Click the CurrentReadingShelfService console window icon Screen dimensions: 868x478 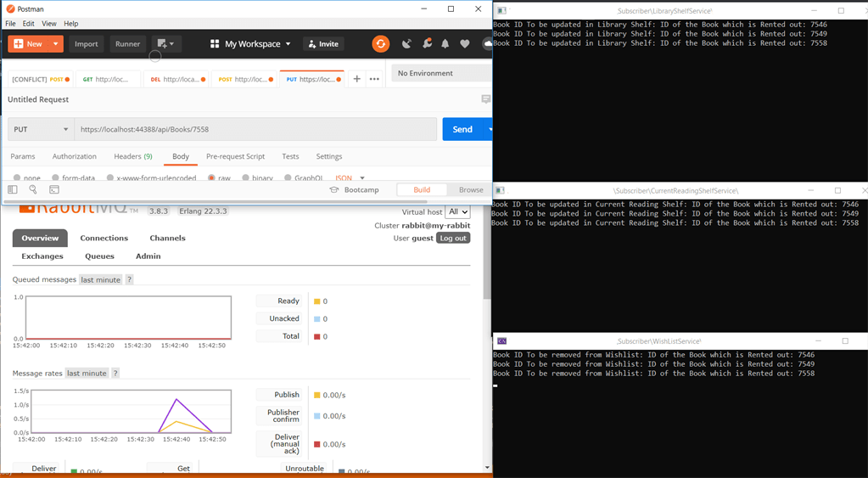coord(500,190)
